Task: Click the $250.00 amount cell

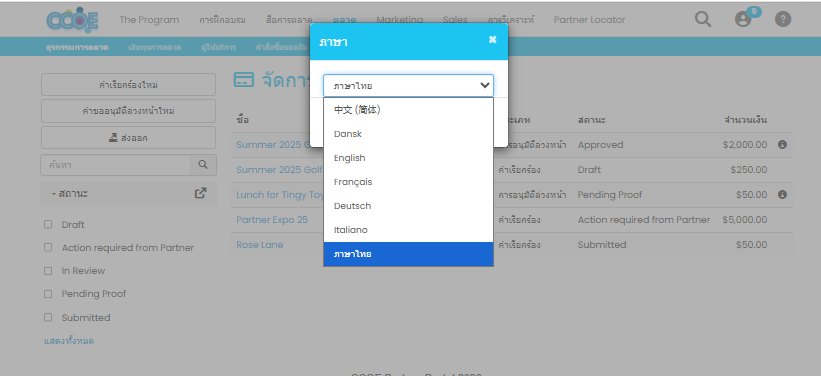Action: coord(749,170)
